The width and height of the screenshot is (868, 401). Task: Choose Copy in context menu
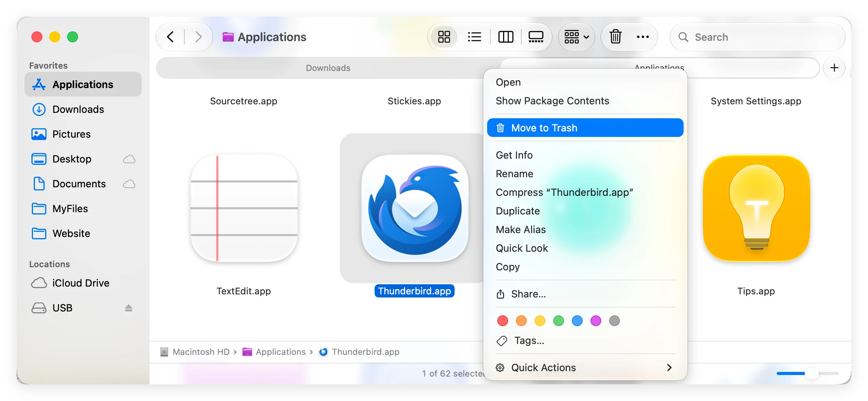point(585,267)
